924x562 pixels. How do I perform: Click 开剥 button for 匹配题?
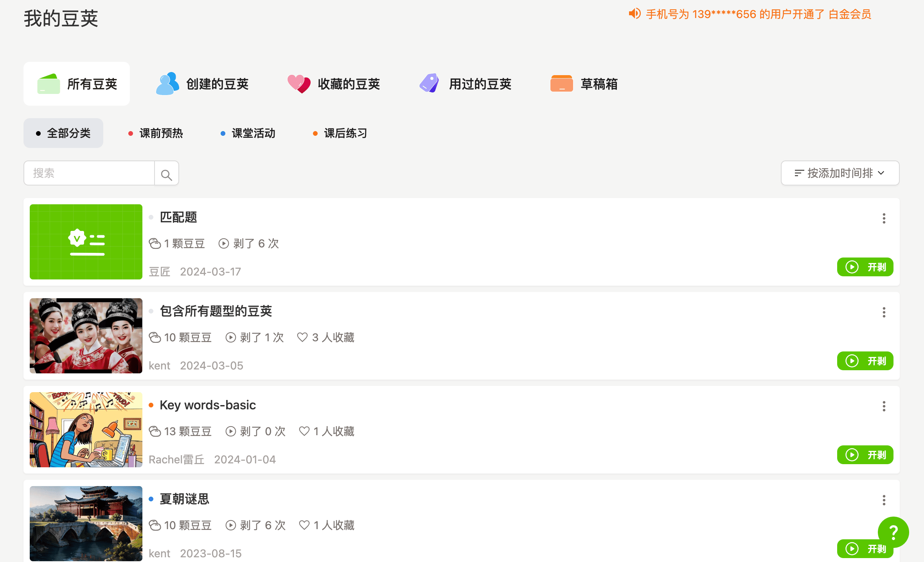(865, 267)
